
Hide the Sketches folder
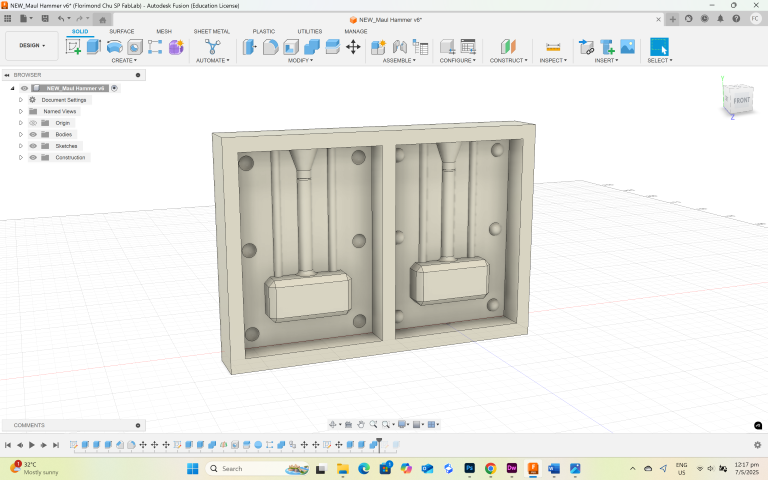pyautogui.click(x=33, y=146)
